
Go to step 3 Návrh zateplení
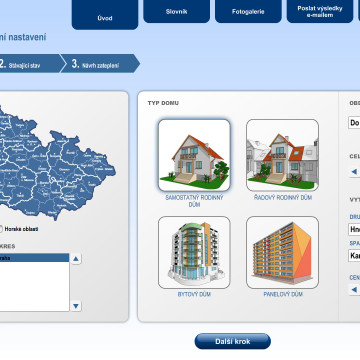click(x=100, y=63)
